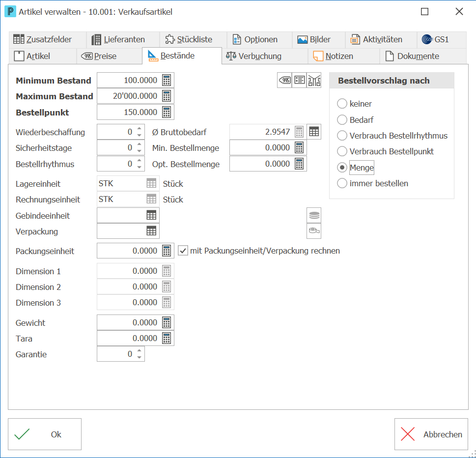Click the list details icon beside price tag
The image size is (476, 458).
(299, 80)
